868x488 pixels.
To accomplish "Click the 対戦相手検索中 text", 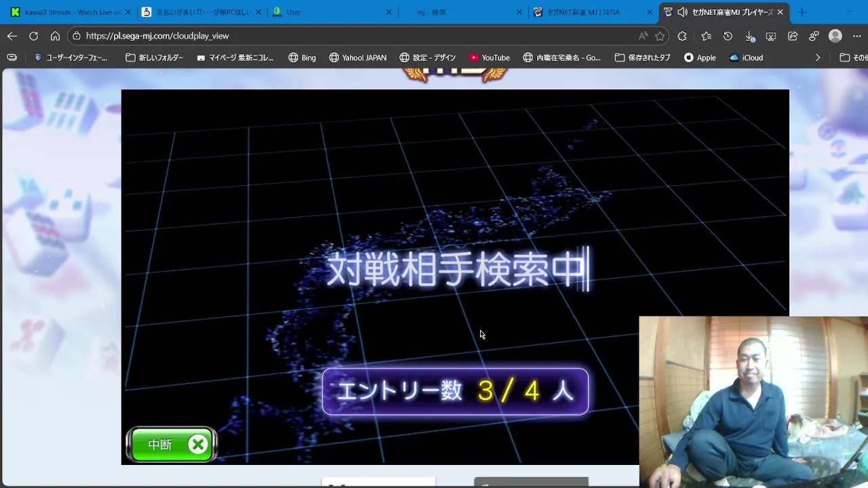I will (x=456, y=268).
